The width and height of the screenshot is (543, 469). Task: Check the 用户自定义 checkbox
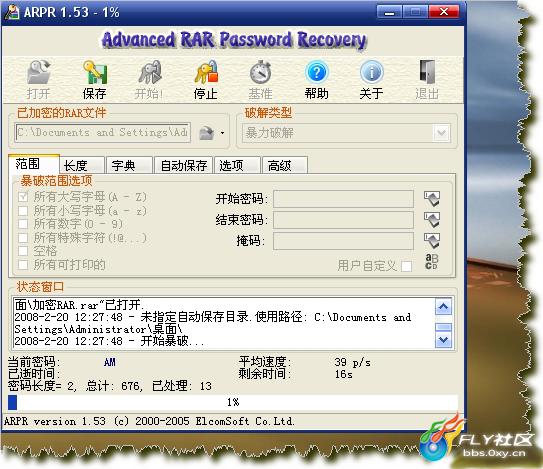407,266
